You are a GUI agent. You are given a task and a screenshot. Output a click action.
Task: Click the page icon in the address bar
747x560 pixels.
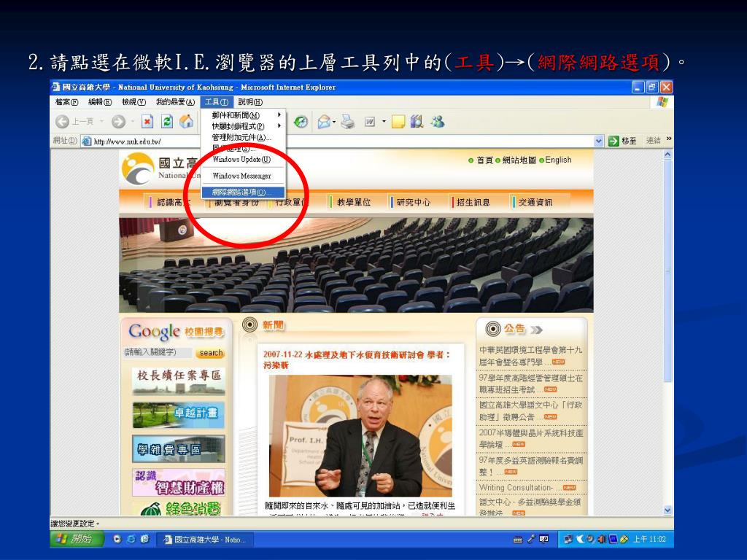point(86,141)
